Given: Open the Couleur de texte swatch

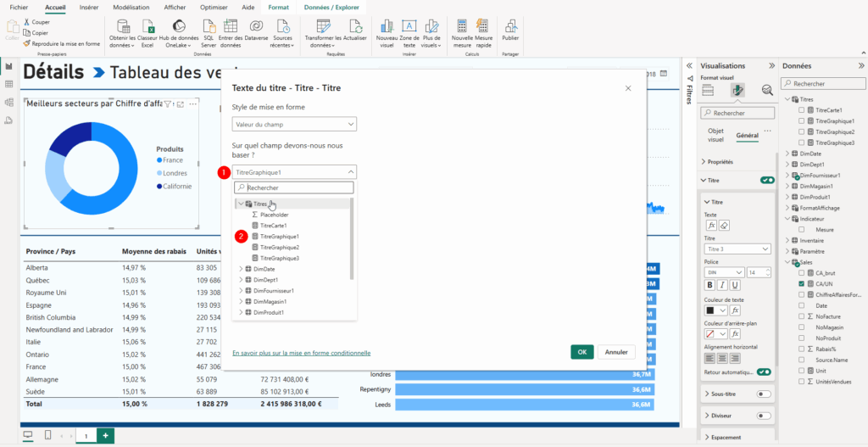Looking at the screenshot, I should tap(714, 310).
